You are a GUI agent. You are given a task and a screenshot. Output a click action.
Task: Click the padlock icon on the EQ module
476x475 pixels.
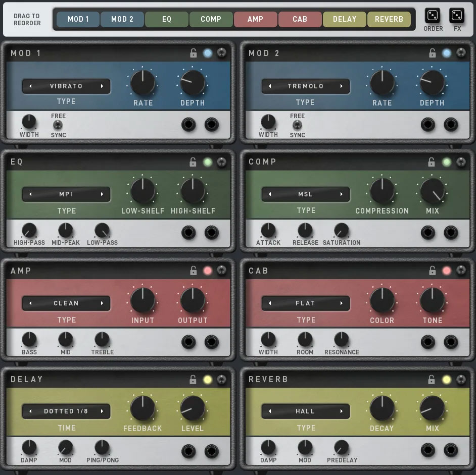tap(193, 162)
